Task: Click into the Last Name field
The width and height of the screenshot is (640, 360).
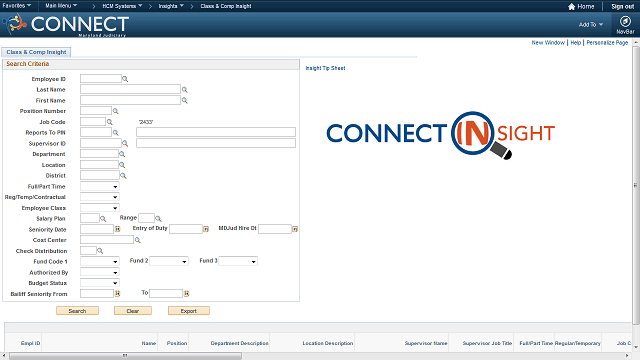Action: point(130,89)
